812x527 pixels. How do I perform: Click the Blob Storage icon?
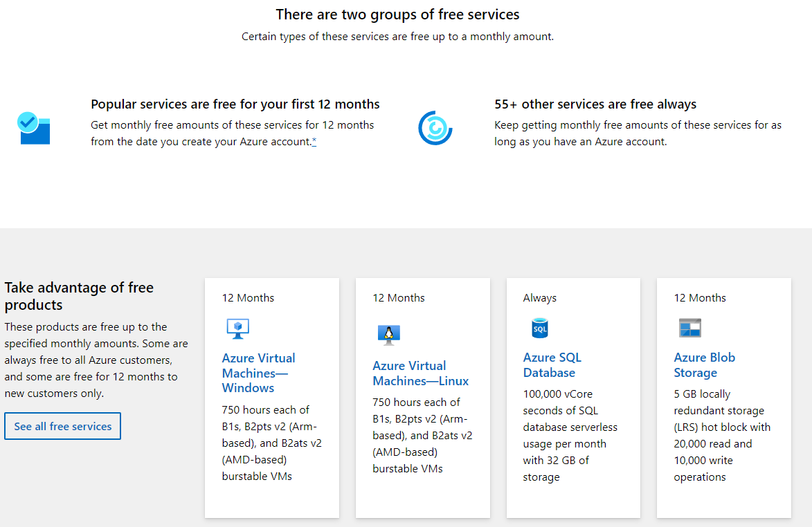click(689, 328)
